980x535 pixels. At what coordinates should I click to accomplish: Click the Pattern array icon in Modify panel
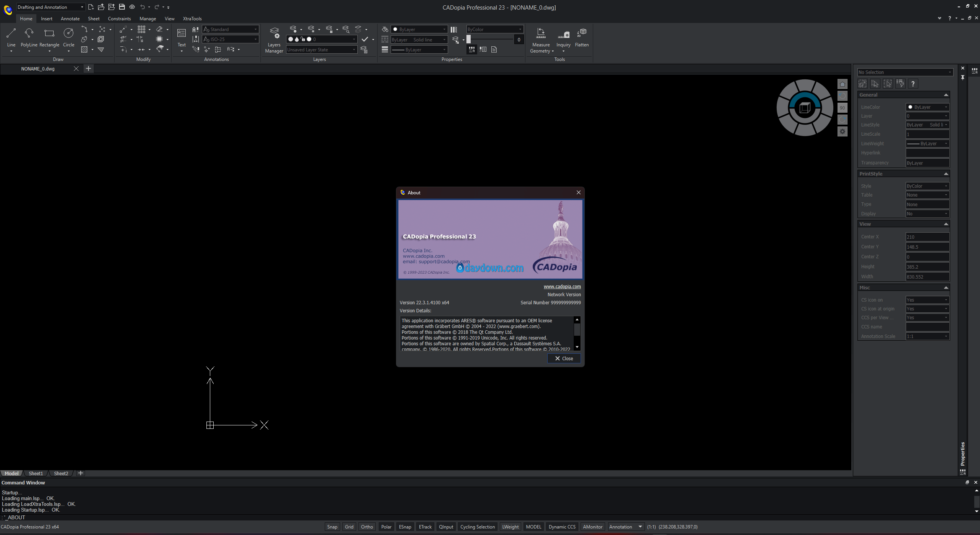(x=142, y=29)
